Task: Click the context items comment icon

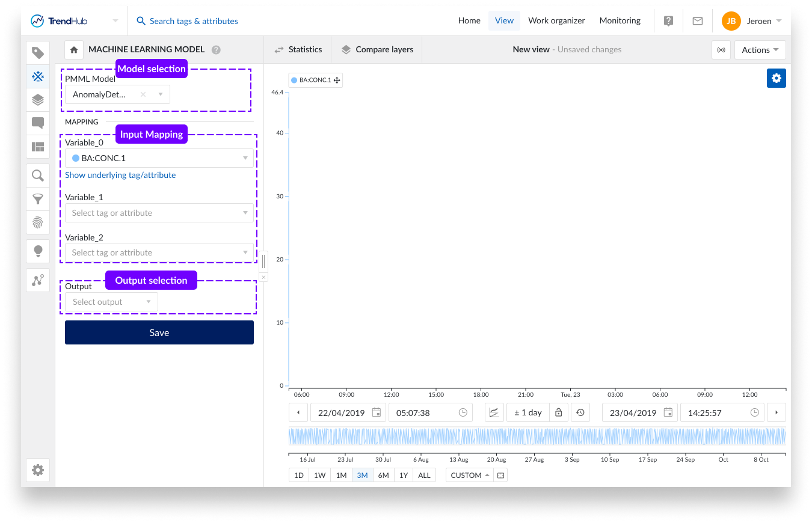Action: click(x=38, y=123)
